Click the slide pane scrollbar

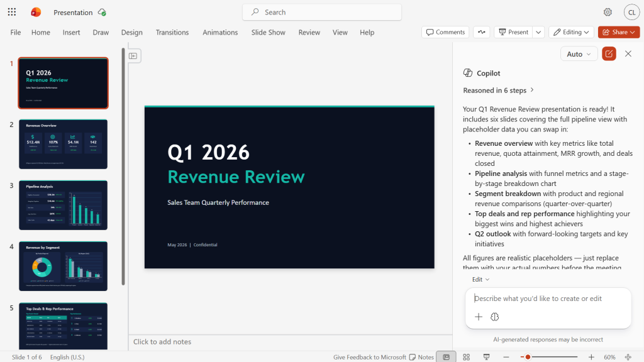click(x=123, y=167)
